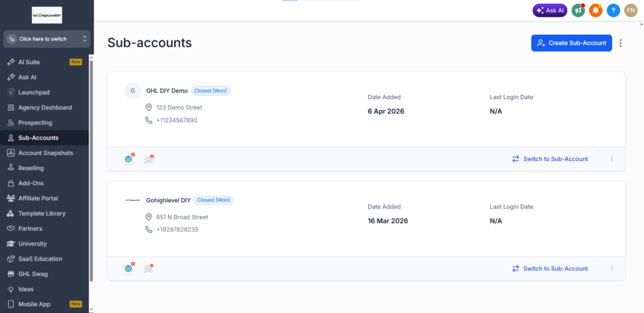Viewport: 644px width, 313px height.
Task: Open more options next to Create Sub-Account
Action: (621, 43)
